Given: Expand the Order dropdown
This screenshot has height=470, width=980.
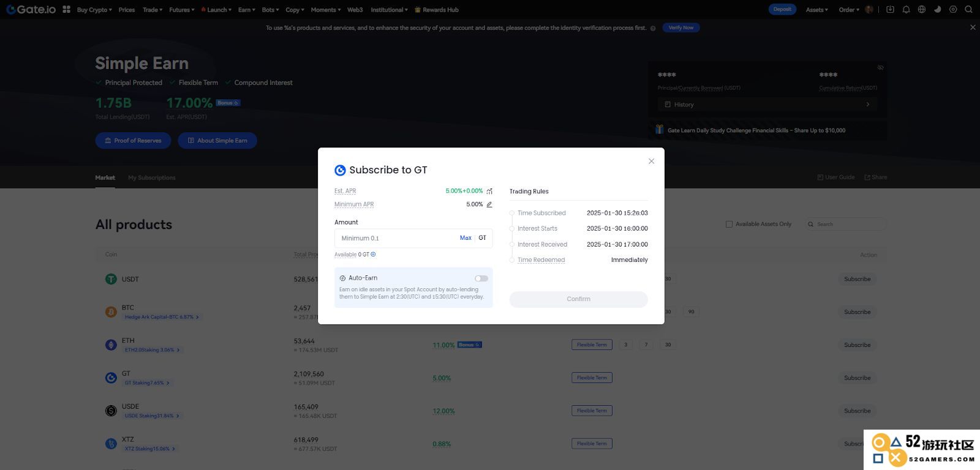Looking at the screenshot, I should click(x=849, y=10).
